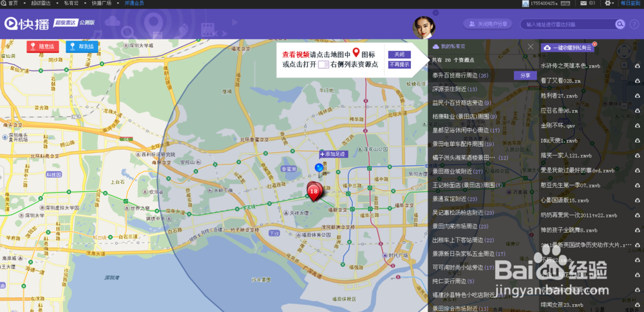Open video 胜利者27.rmvb
The height and width of the screenshot is (312, 644).
(x=559, y=96)
